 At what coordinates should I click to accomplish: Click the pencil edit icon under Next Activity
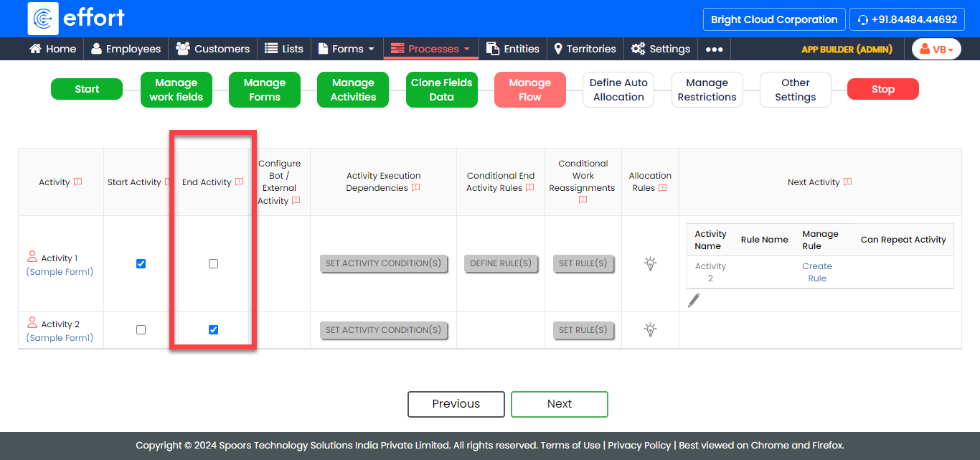694,301
